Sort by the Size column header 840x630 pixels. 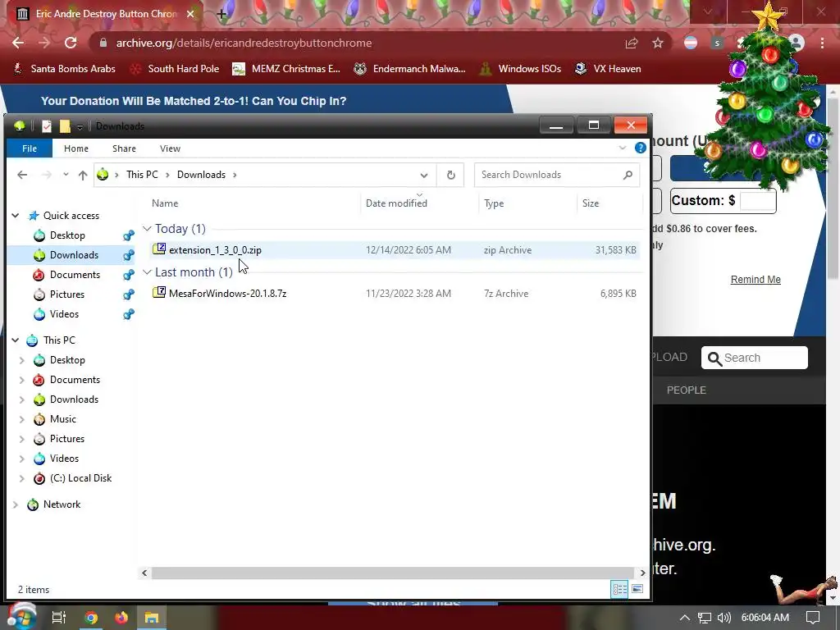tap(591, 203)
